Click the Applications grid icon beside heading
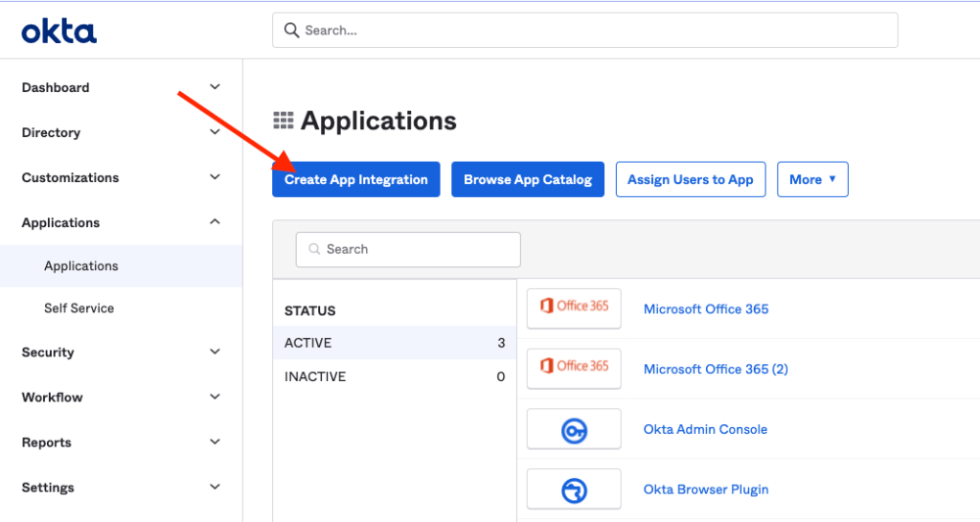 (284, 121)
